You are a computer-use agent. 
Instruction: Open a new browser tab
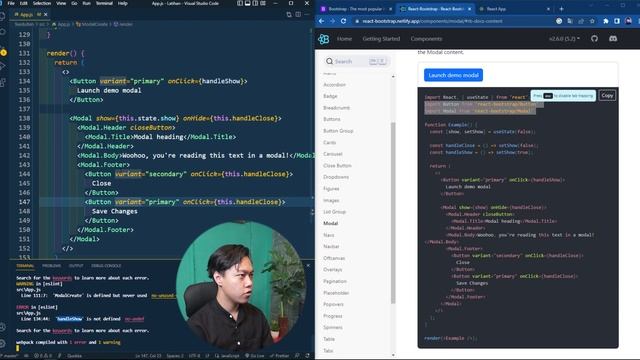click(x=561, y=9)
